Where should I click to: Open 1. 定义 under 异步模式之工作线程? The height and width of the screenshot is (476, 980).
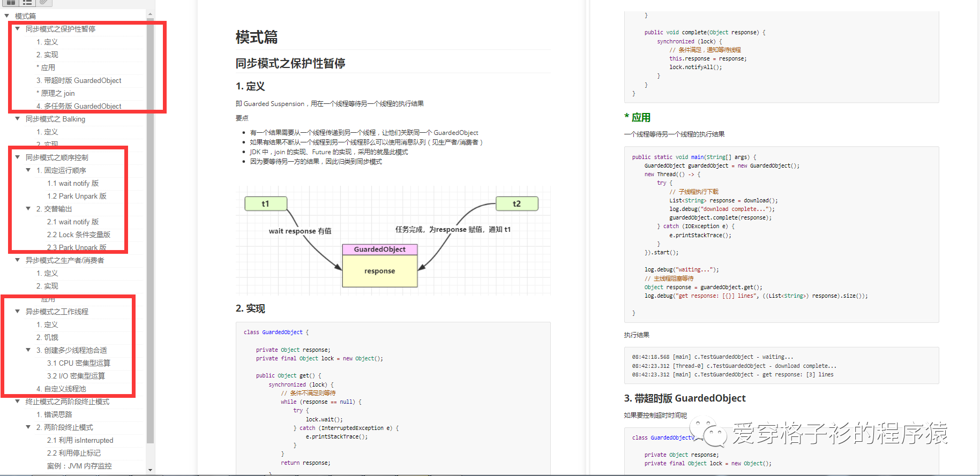[47, 324]
